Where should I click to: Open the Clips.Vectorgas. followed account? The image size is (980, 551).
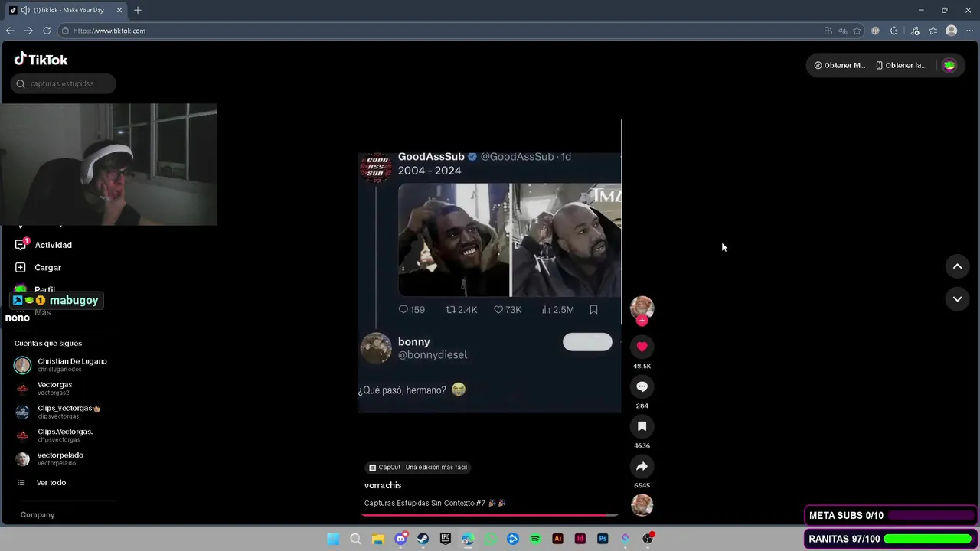[x=55, y=435]
